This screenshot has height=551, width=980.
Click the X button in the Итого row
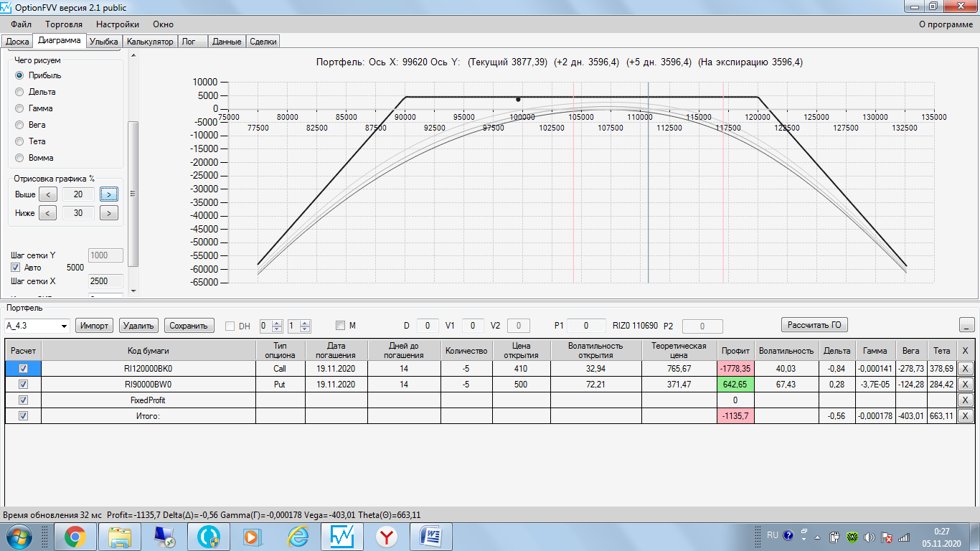point(966,416)
